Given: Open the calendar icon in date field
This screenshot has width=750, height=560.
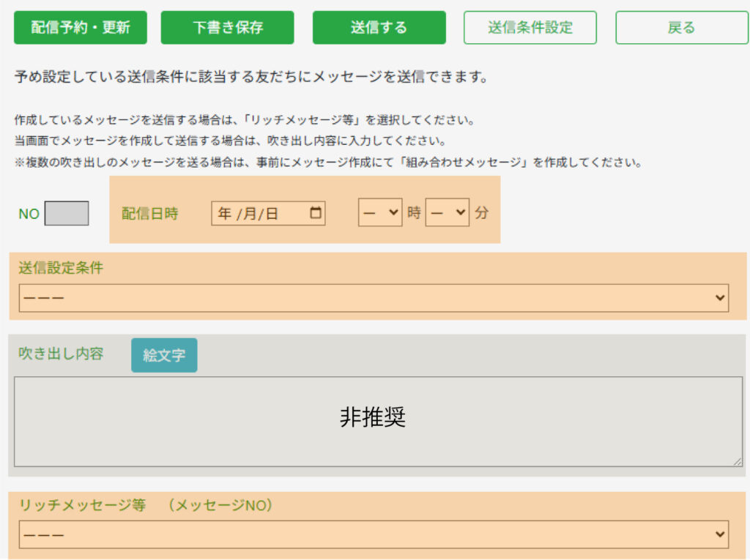Looking at the screenshot, I should coord(316,212).
